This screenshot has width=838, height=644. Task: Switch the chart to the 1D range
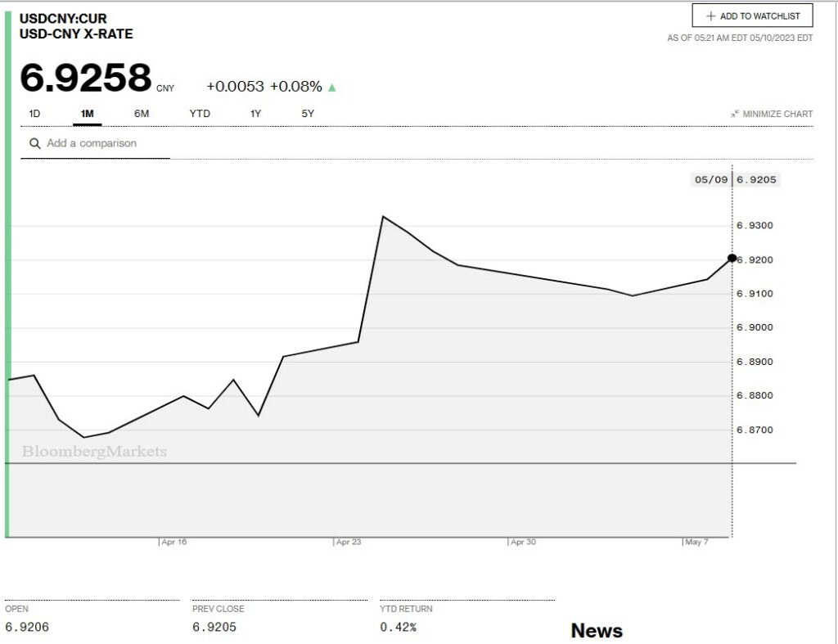pyautogui.click(x=34, y=114)
